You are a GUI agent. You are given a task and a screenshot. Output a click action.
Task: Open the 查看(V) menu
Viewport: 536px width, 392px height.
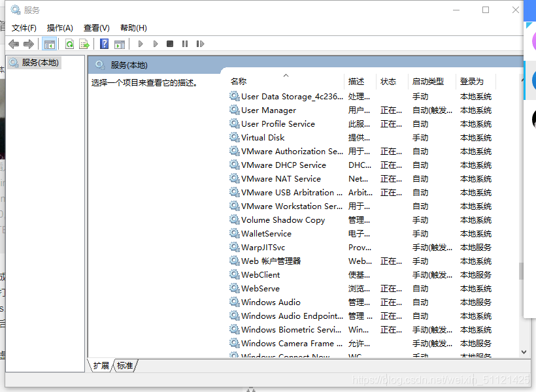coord(97,28)
